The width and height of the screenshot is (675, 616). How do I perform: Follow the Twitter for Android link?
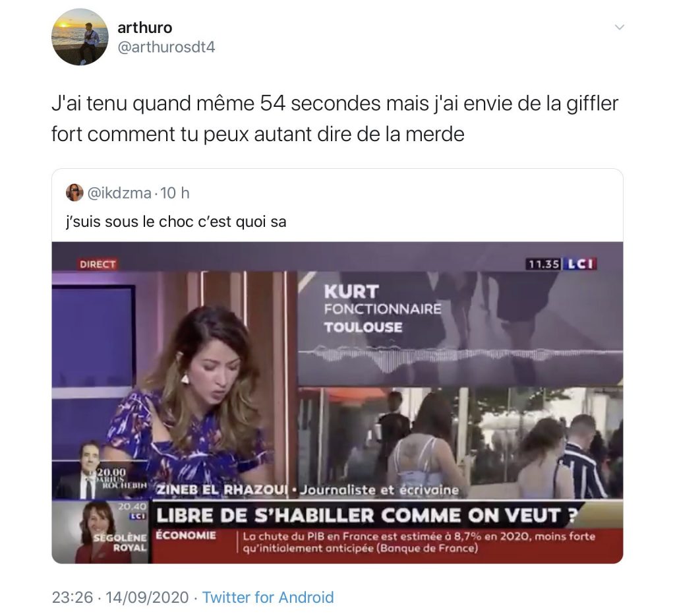click(x=268, y=598)
